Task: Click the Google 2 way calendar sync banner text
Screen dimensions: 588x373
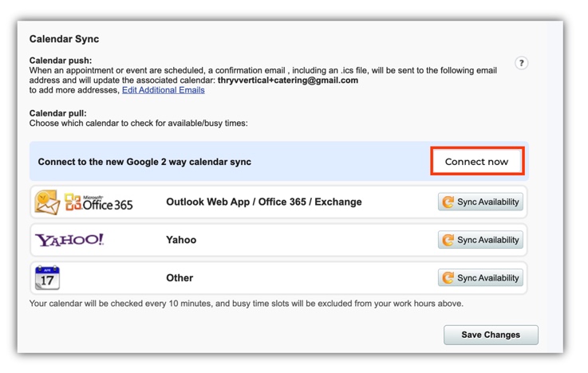Action: coord(144,162)
